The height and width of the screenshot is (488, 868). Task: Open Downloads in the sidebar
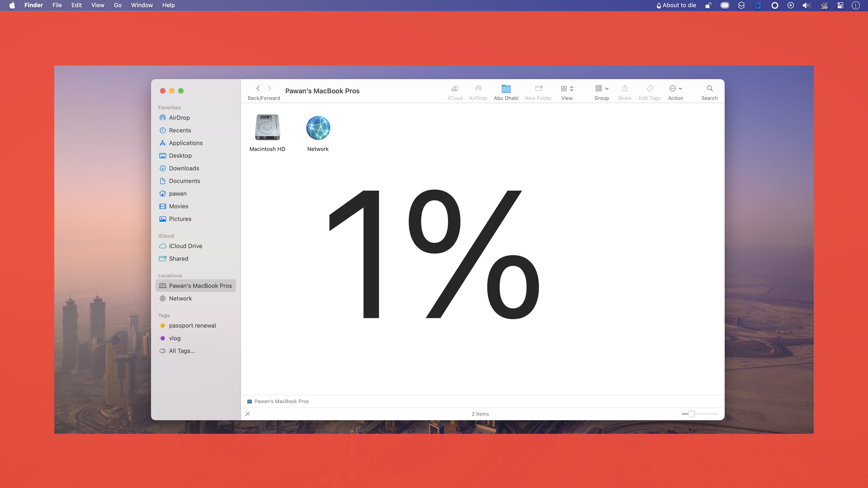coord(196,168)
